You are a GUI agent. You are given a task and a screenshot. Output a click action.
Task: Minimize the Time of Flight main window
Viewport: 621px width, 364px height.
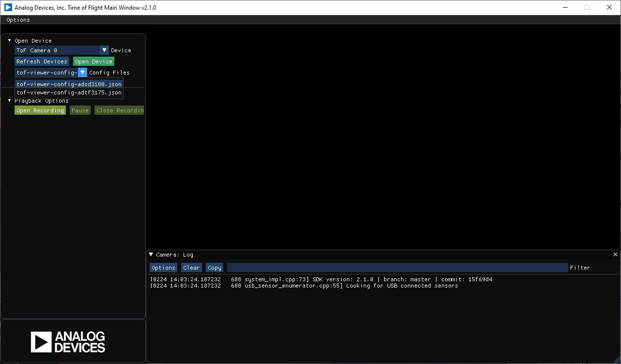tap(565, 7)
